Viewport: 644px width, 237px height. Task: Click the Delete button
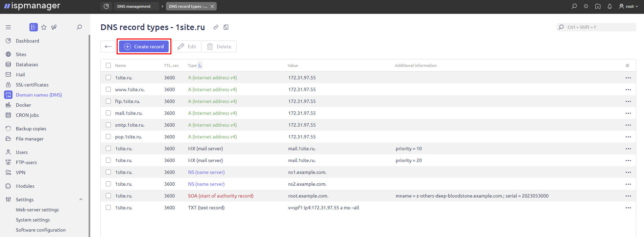click(x=219, y=47)
